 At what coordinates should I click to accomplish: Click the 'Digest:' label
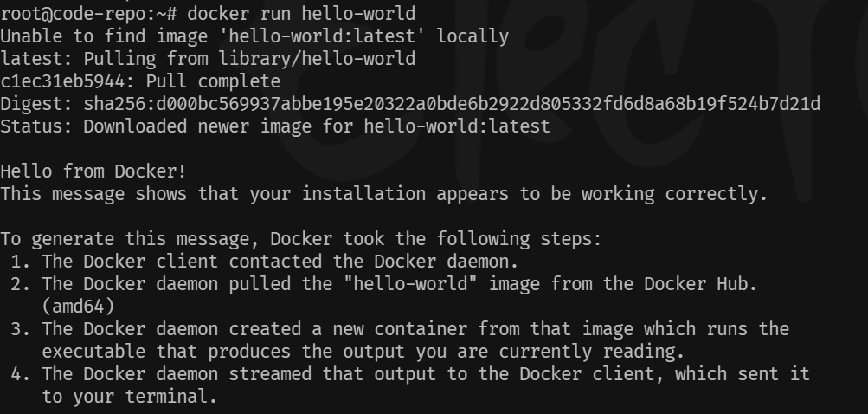point(36,104)
